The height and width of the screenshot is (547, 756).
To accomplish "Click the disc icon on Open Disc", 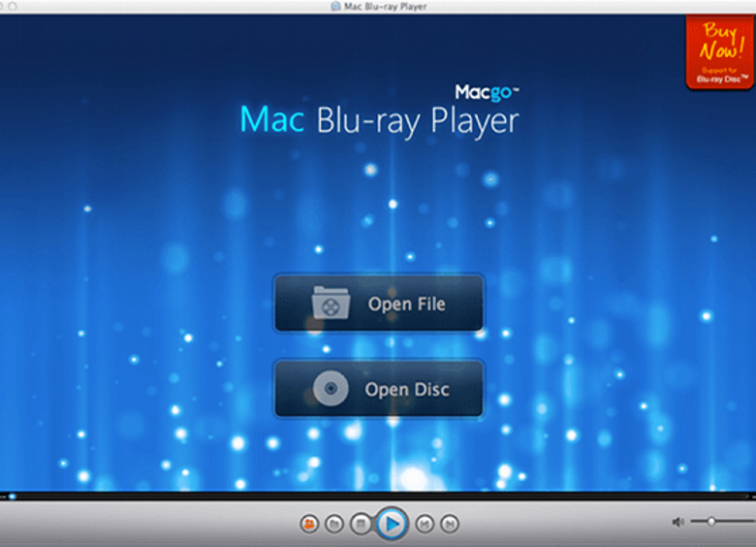I will click(x=330, y=390).
